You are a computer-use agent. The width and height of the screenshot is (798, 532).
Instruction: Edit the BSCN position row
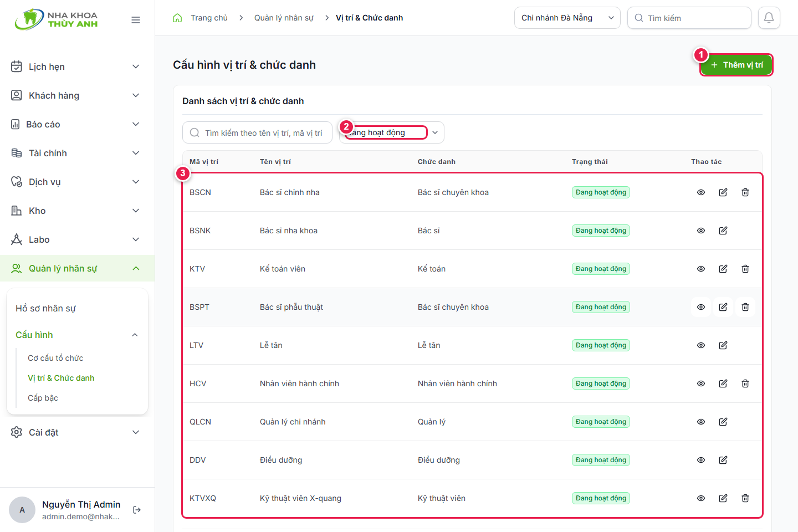[x=723, y=192]
